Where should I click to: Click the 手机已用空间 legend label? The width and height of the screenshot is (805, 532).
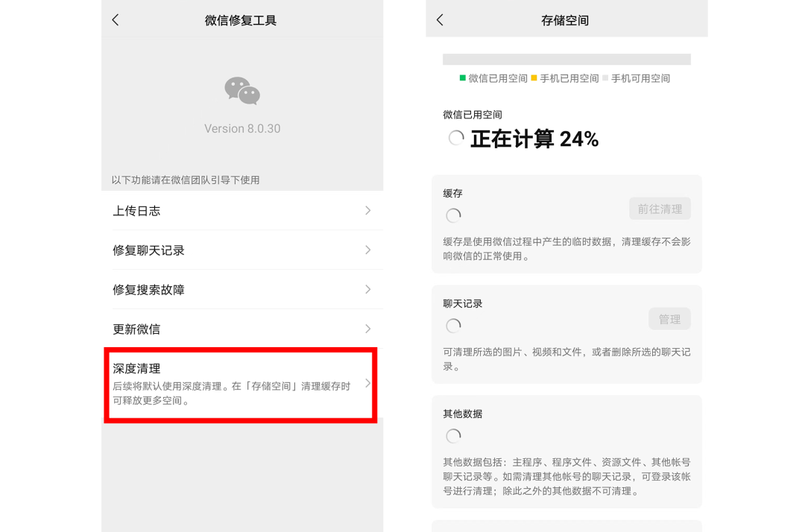[x=569, y=78]
